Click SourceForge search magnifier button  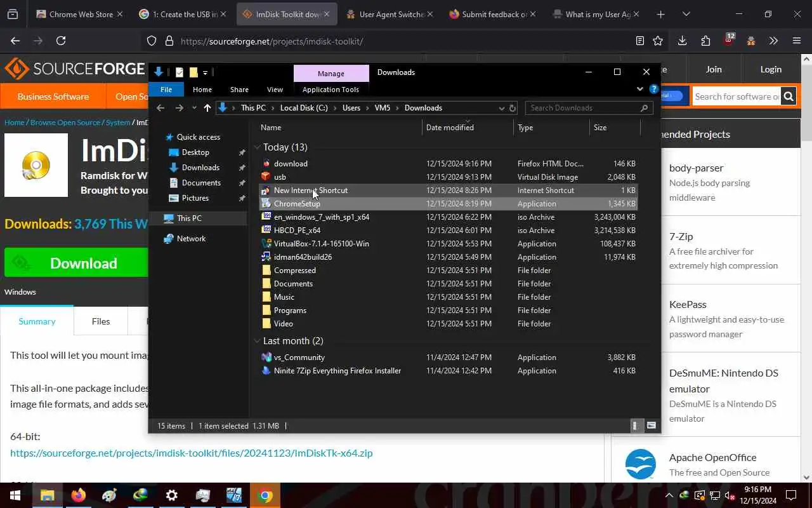[x=789, y=97]
